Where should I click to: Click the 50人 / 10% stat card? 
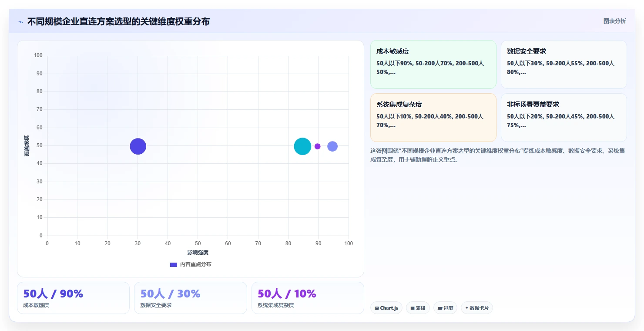[308, 298]
